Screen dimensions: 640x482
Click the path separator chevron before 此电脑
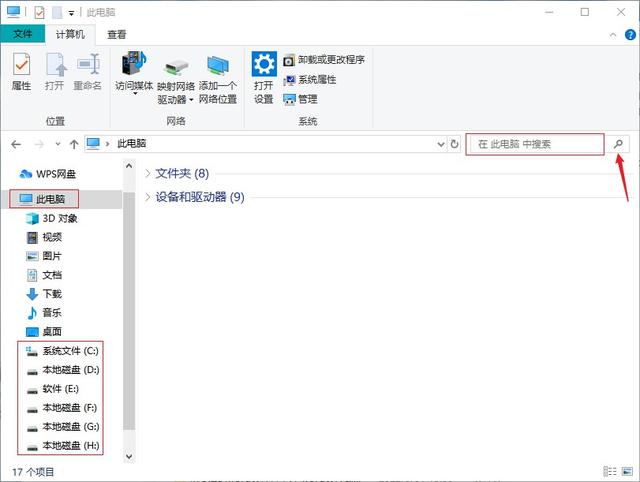[x=107, y=144]
